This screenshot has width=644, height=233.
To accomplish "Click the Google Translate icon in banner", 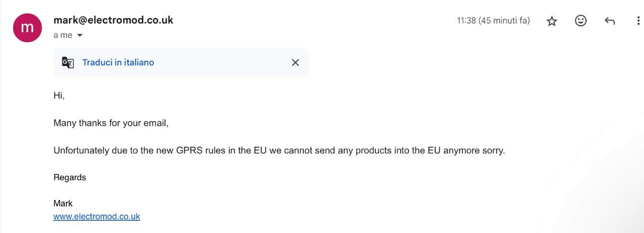I will tap(68, 62).
